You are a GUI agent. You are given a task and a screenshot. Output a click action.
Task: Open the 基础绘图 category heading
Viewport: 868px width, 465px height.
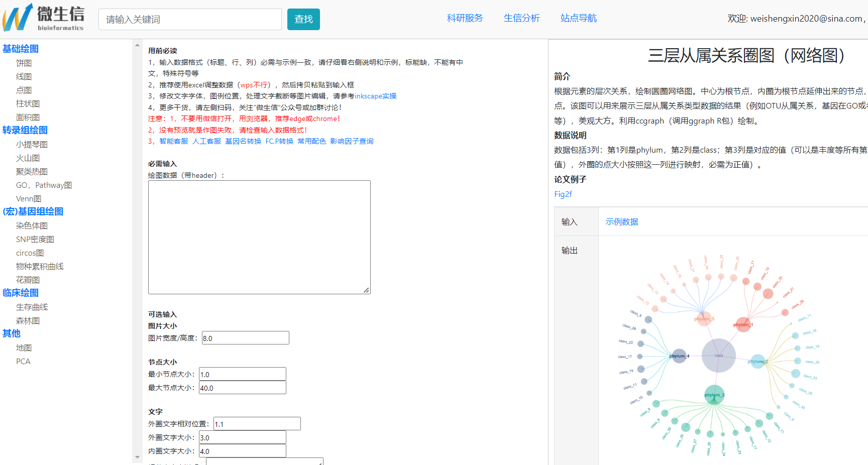tap(21, 49)
